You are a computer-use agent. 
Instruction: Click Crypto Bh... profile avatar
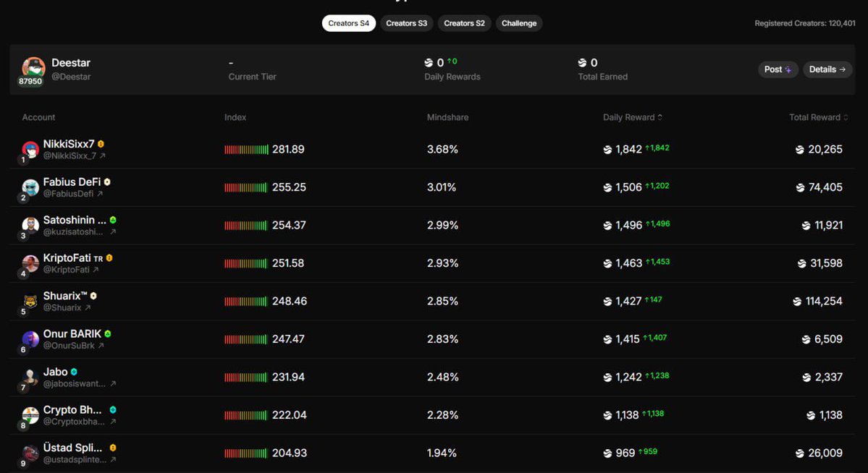tap(30, 415)
